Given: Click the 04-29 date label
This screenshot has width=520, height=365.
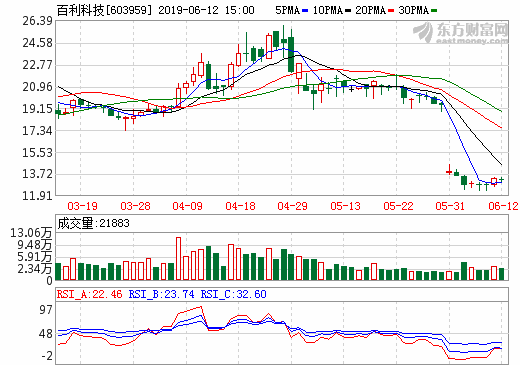Looking at the screenshot, I should 292,206.
